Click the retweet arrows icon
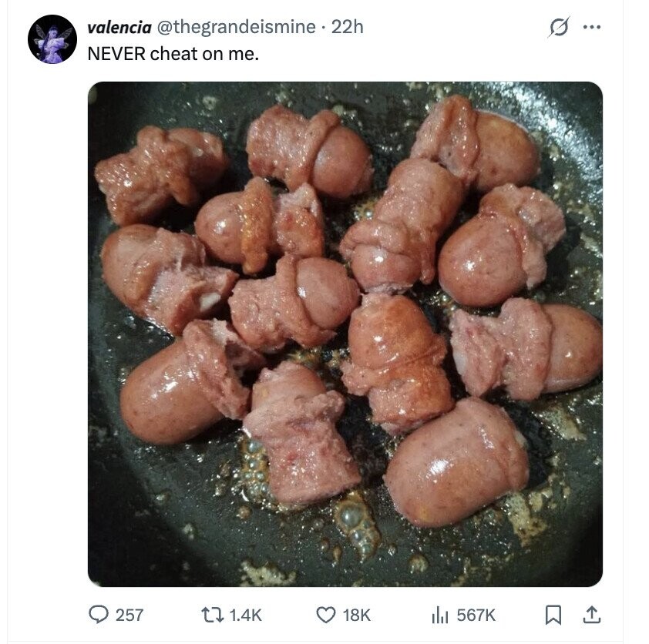Screen dimensions: 649x644 [212, 615]
